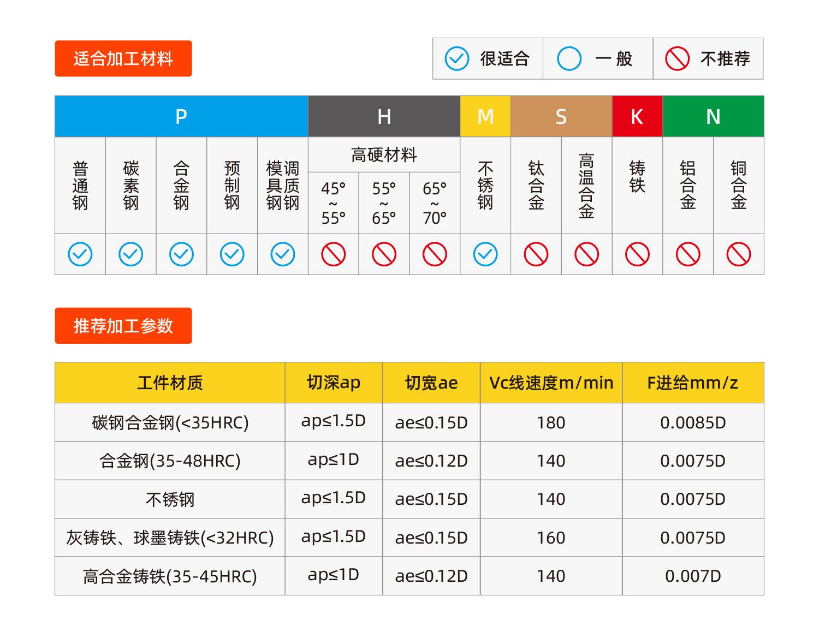Click the 切宽ae column header
The width and height of the screenshot is (819, 644).
click(x=431, y=383)
